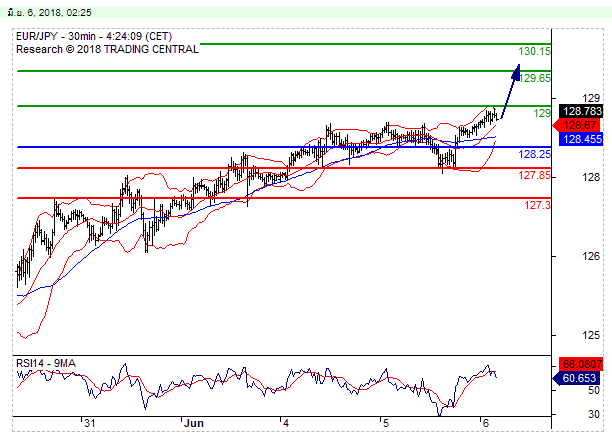Screen dimensions: 612x441
Task: Click the EUR/JPY - 30min chart title
Action: [x=94, y=36]
